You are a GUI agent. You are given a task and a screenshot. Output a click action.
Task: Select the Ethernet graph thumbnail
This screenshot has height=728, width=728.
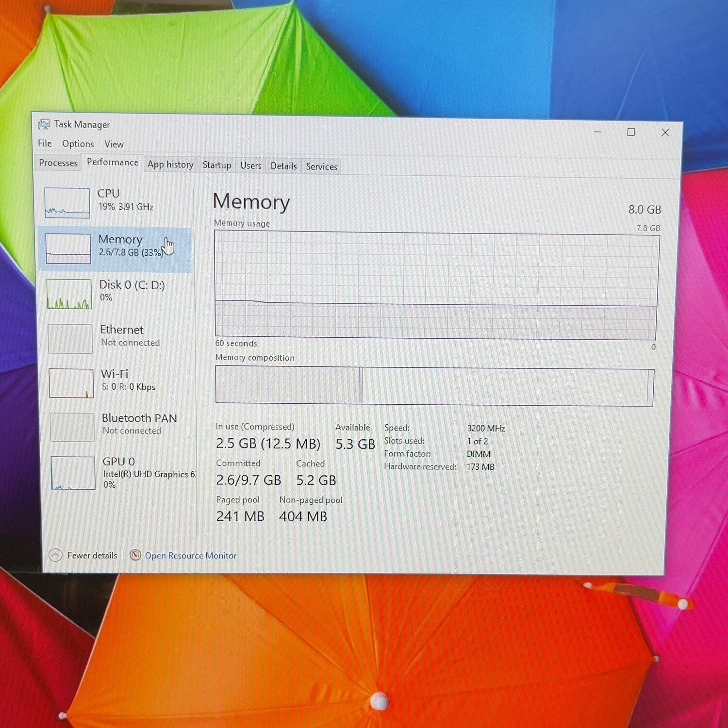(70, 339)
